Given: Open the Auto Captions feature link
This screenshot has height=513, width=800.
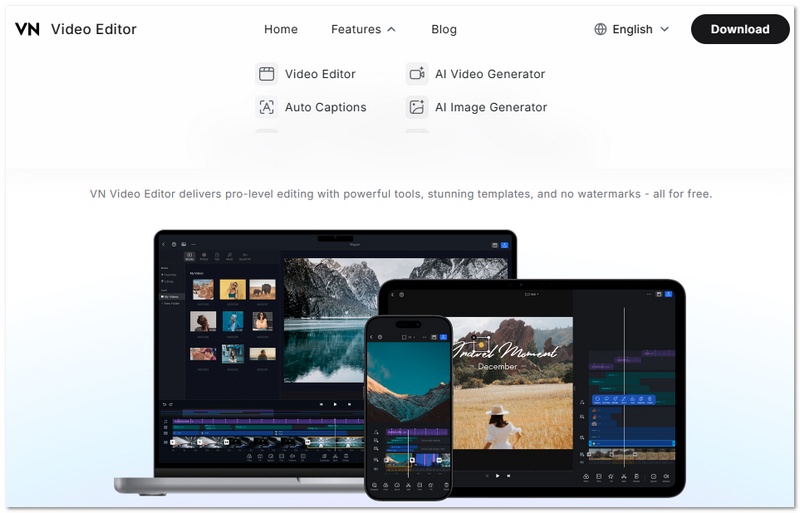Looking at the screenshot, I should pos(326,107).
